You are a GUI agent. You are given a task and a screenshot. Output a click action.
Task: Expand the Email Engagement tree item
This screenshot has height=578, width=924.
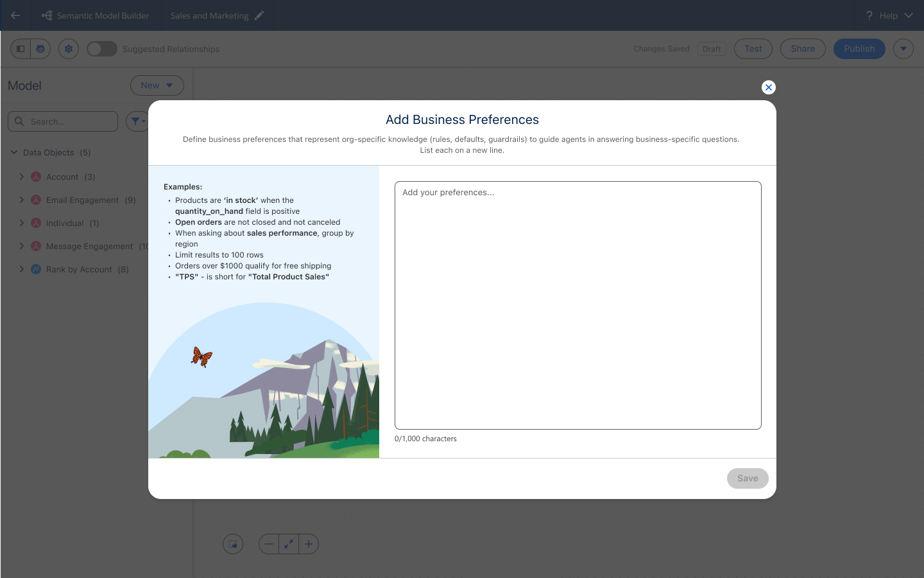22,200
